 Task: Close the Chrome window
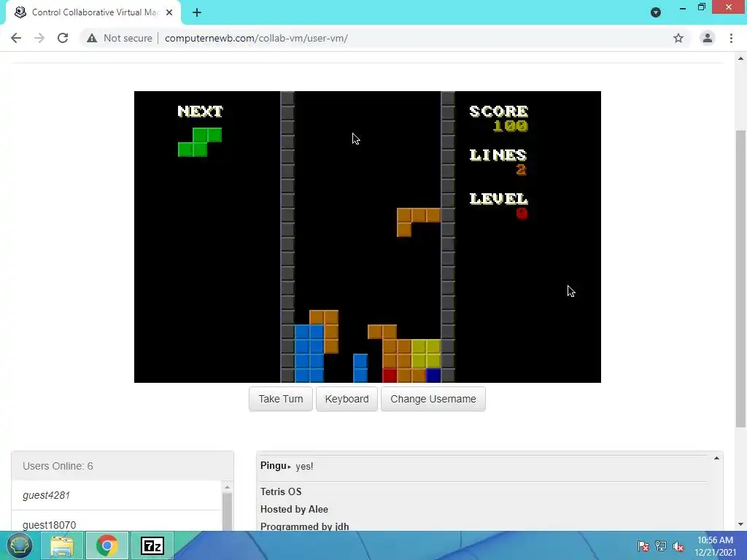(729, 7)
